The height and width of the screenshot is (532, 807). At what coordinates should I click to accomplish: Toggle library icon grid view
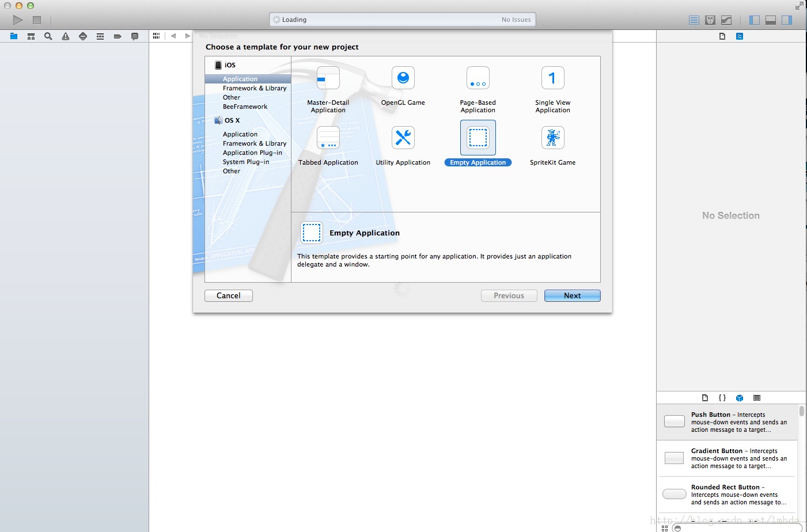(x=665, y=528)
